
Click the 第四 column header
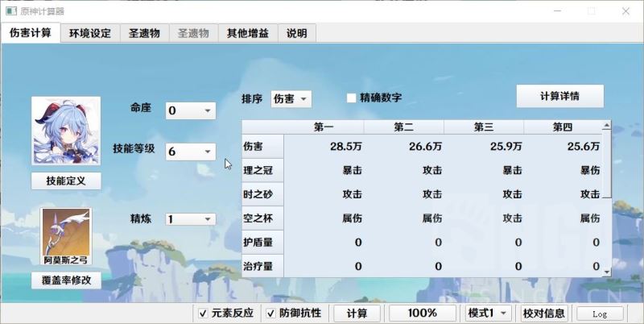click(x=563, y=127)
